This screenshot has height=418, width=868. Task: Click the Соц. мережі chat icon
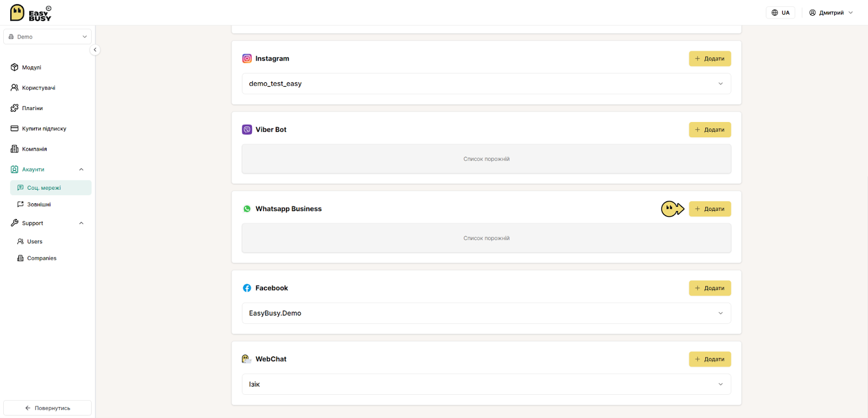[21, 188]
